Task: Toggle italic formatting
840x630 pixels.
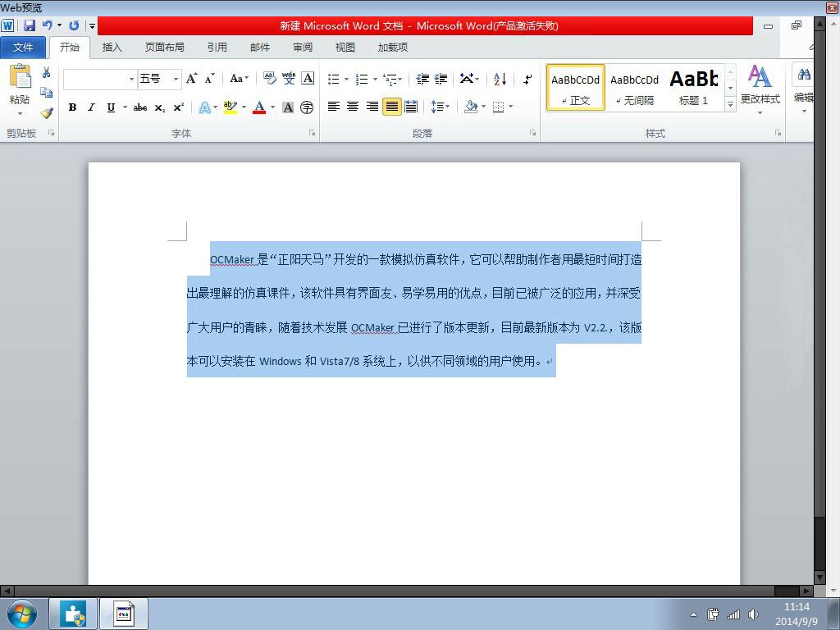Action: [x=92, y=107]
